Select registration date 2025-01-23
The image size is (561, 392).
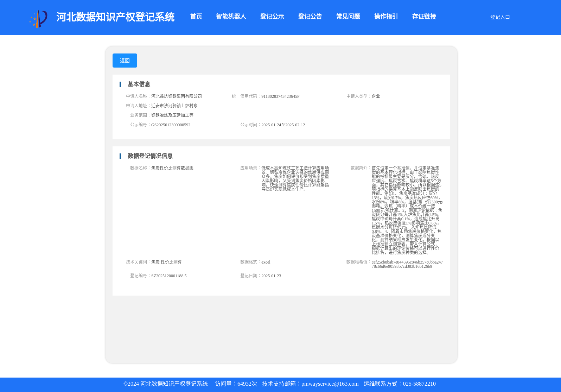click(x=271, y=276)
